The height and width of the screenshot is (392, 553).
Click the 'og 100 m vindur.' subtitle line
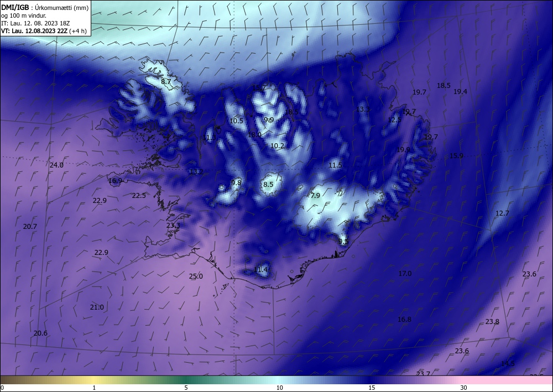pyautogui.click(x=24, y=15)
